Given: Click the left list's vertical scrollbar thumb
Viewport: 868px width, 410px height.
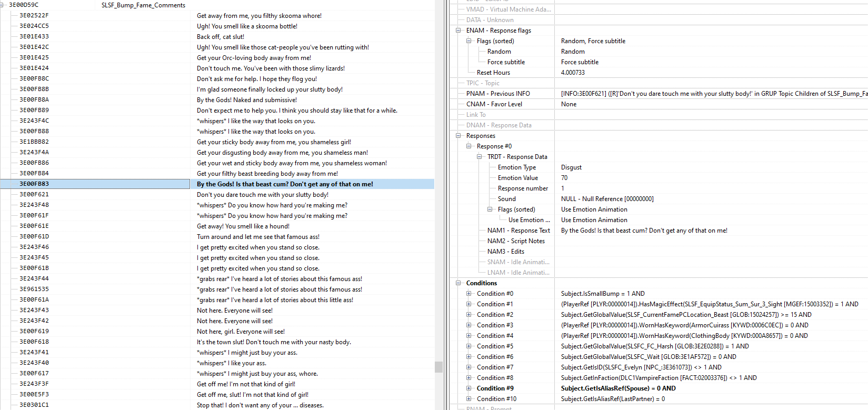Looking at the screenshot, I should click(438, 367).
